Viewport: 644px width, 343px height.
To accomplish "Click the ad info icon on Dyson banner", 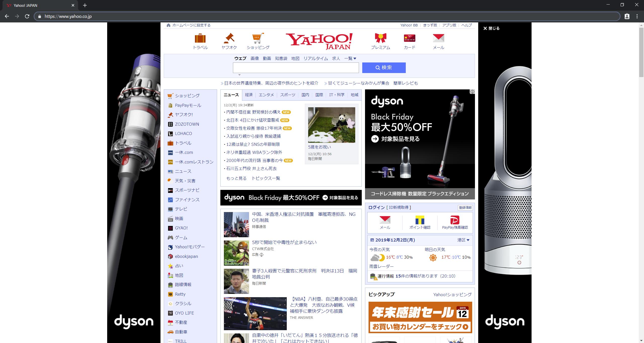I will (472, 92).
